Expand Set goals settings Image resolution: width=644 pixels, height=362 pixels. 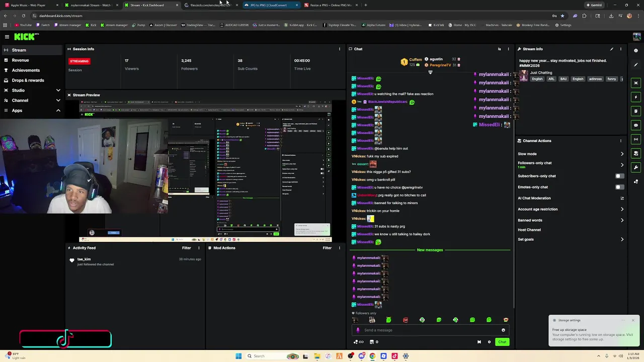click(622, 239)
